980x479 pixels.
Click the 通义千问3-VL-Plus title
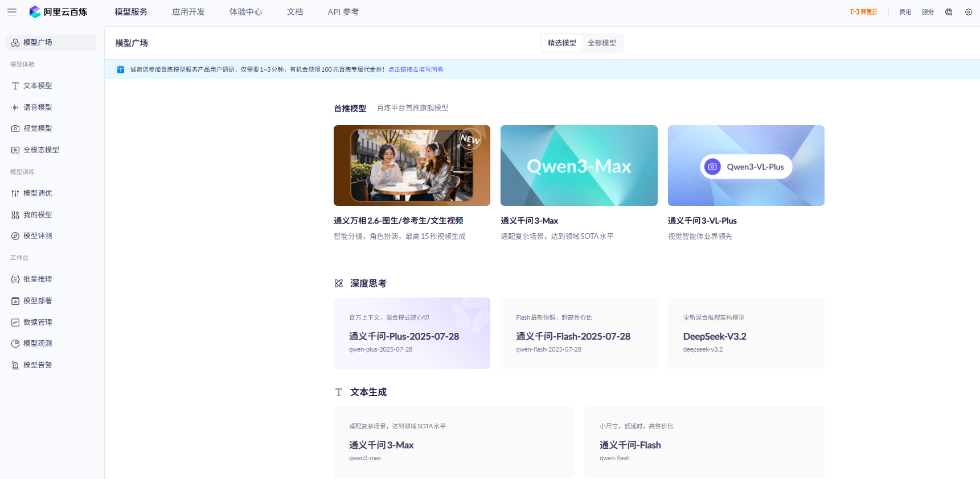tap(702, 221)
